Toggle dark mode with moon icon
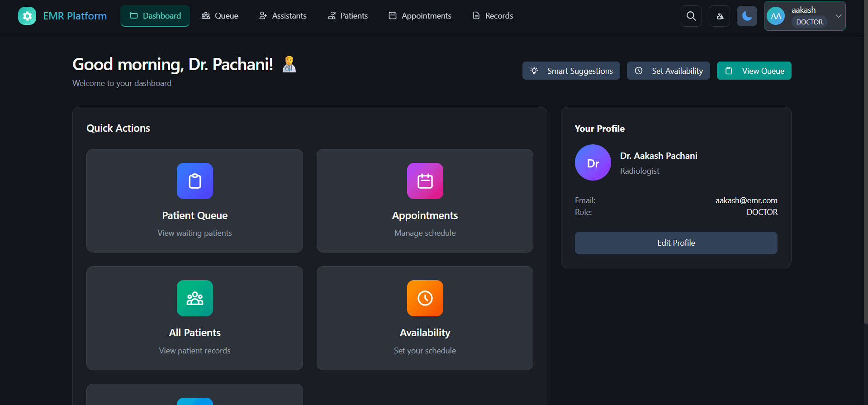 click(747, 16)
